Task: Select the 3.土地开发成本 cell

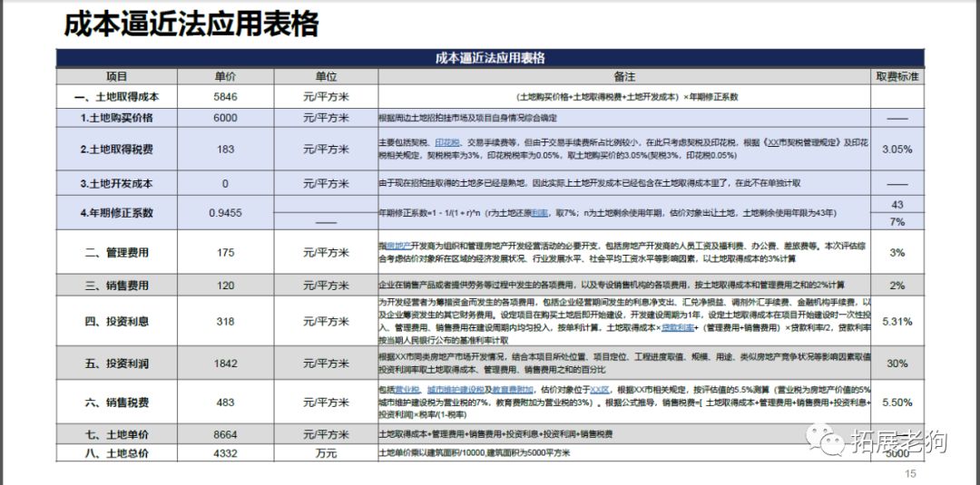Action: (117, 183)
